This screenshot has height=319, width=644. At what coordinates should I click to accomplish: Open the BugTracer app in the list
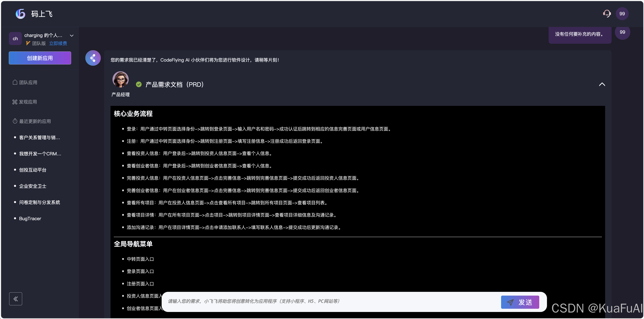(x=30, y=219)
